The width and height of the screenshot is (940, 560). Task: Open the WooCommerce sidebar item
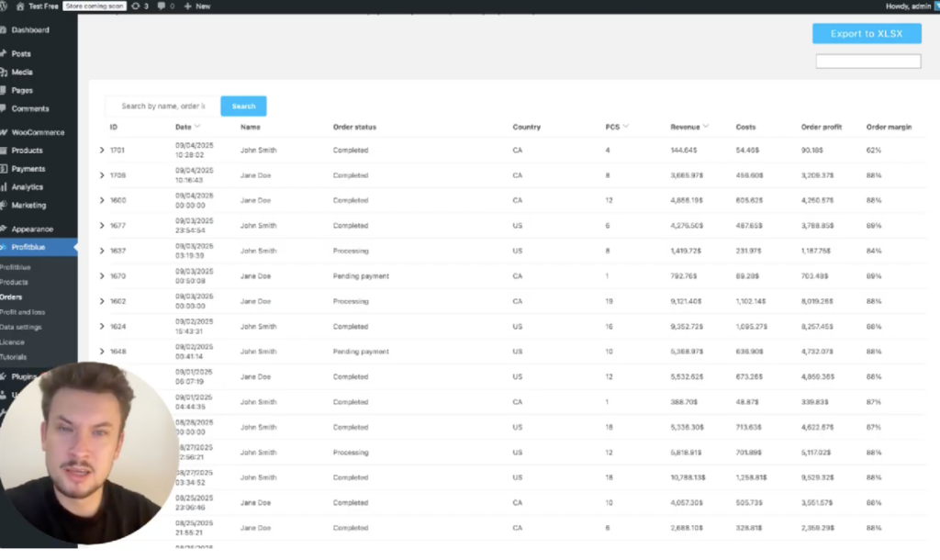[37, 132]
